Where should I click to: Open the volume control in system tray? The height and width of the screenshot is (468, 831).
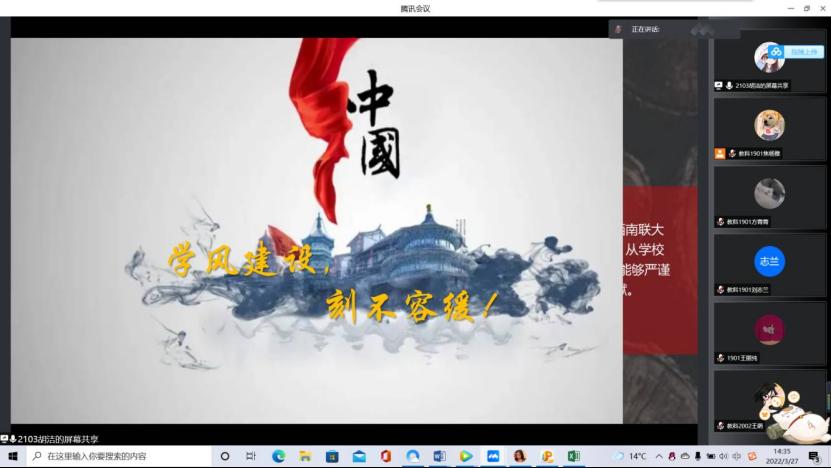click(x=723, y=456)
